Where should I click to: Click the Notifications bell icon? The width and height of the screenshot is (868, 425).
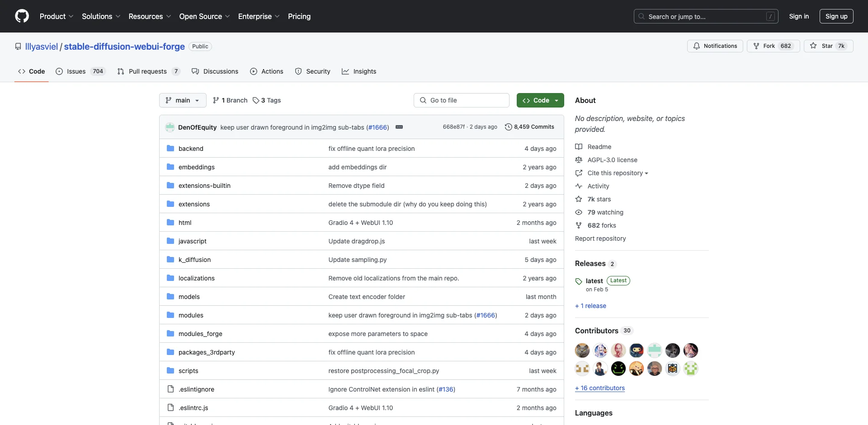[x=697, y=46]
